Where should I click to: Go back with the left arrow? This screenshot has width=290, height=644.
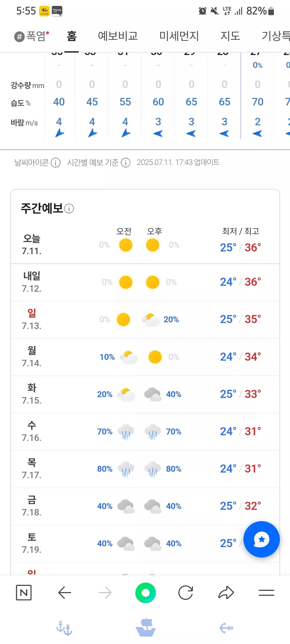[x=64, y=592]
